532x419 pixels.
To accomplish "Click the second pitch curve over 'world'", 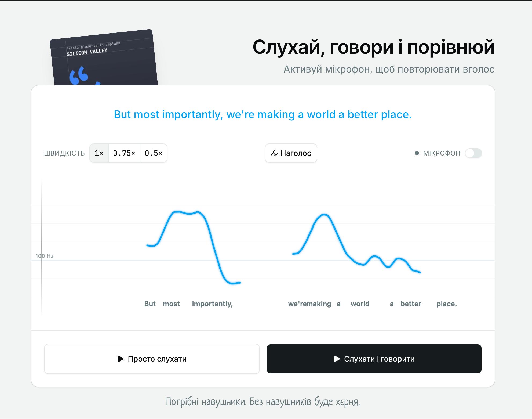I will click(x=356, y=243).
